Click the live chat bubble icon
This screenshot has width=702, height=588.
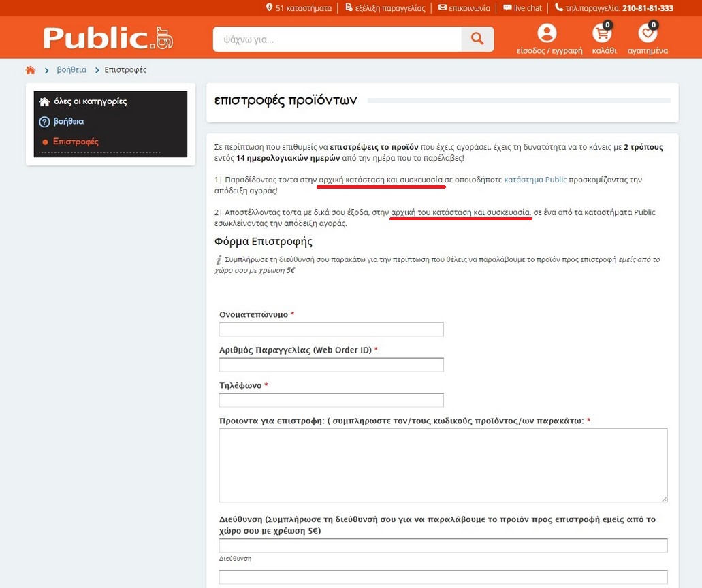pos(507,7)
